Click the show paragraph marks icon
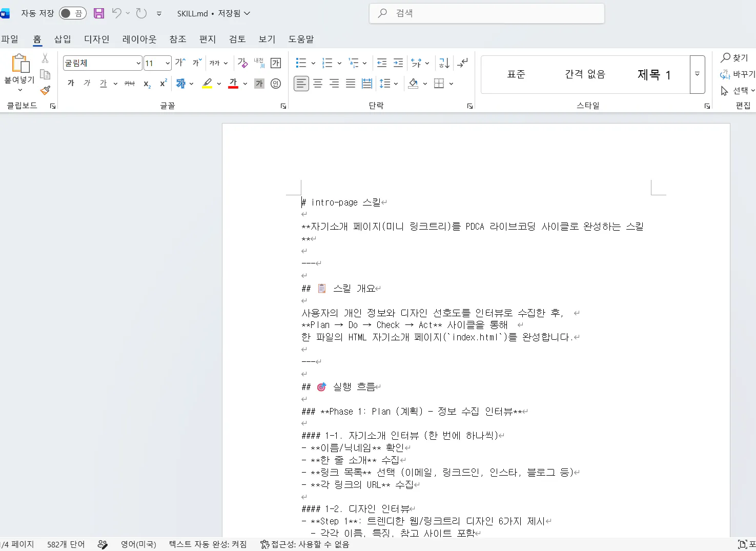Screen dimensions: 756x551 (x=462, y=63)
